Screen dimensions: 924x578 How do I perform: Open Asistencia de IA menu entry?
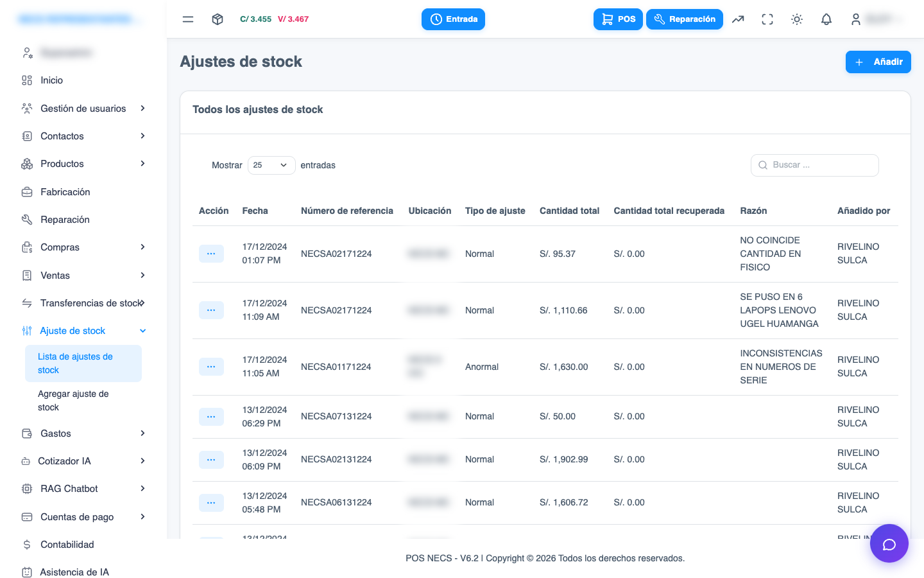(74, 572)
